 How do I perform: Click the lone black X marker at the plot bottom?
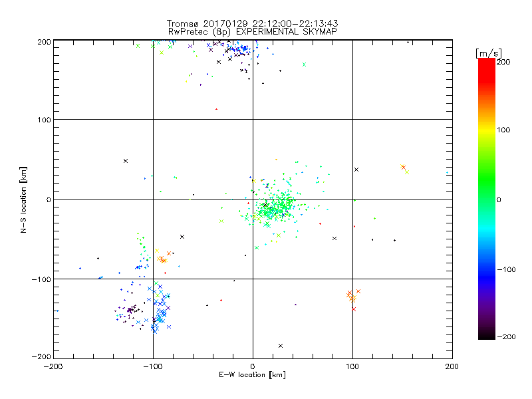tap(281, 346)
